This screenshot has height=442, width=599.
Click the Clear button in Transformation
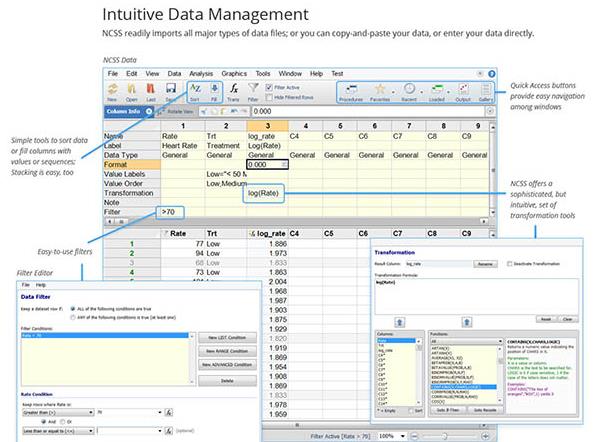[x=568, y=319]
